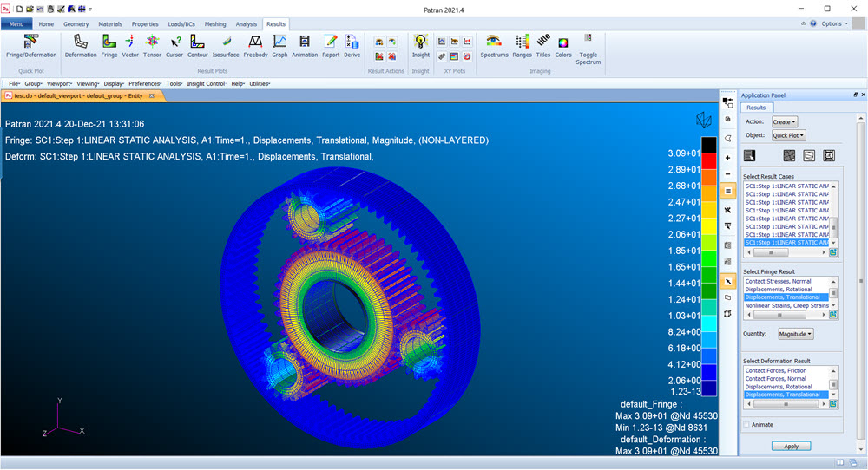868x470 pixels.
Task: Launch the Animation results tool
Action: pyautogui.click(x=305, y=45)
